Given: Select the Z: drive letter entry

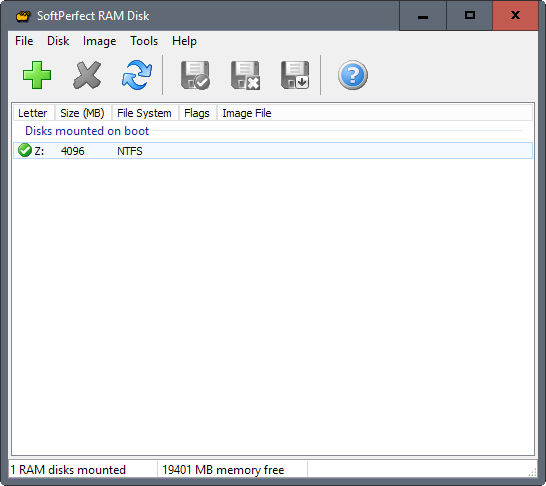Looking at the screenshot, I should coord(39,151).
